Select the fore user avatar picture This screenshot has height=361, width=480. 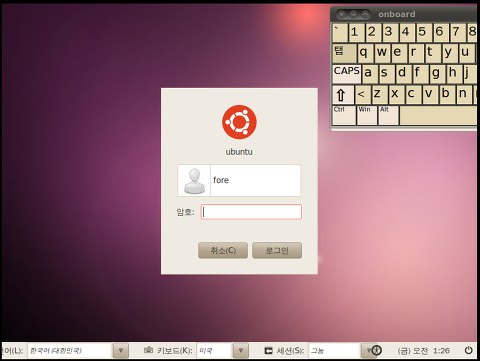[194, 180]
